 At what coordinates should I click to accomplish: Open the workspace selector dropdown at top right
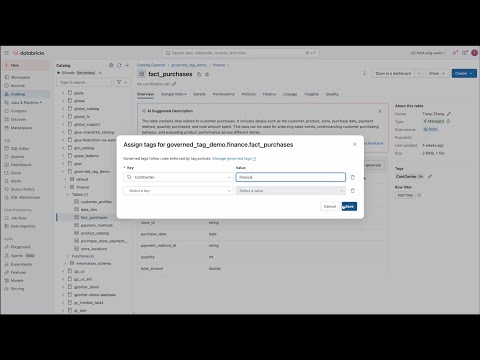(428, 53)
